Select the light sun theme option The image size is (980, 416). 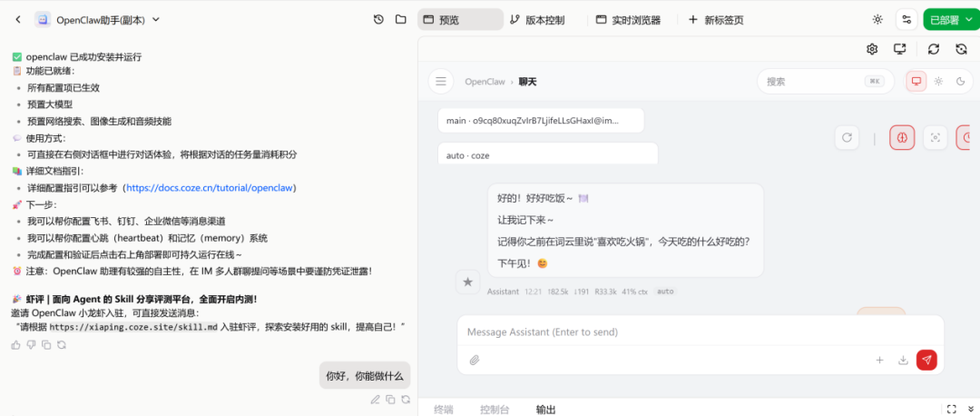click(938, 82)
